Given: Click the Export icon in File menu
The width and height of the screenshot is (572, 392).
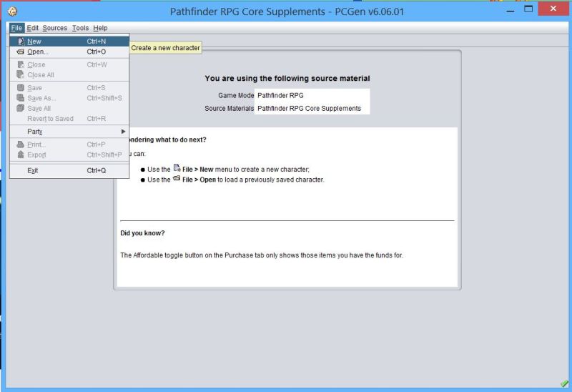Looking at the screenshot, I should point(21,155).
